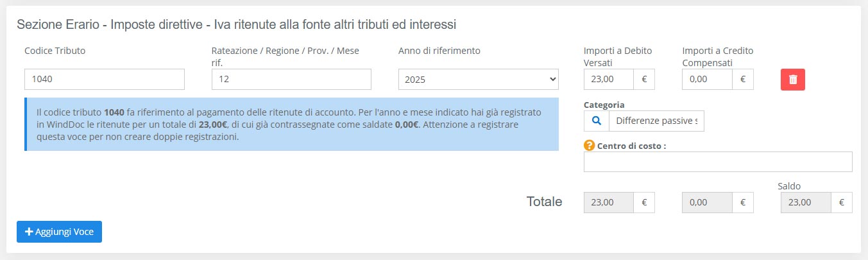Click the Centro di costo help icon
The image size is (868, 260).
click(589, 146)
